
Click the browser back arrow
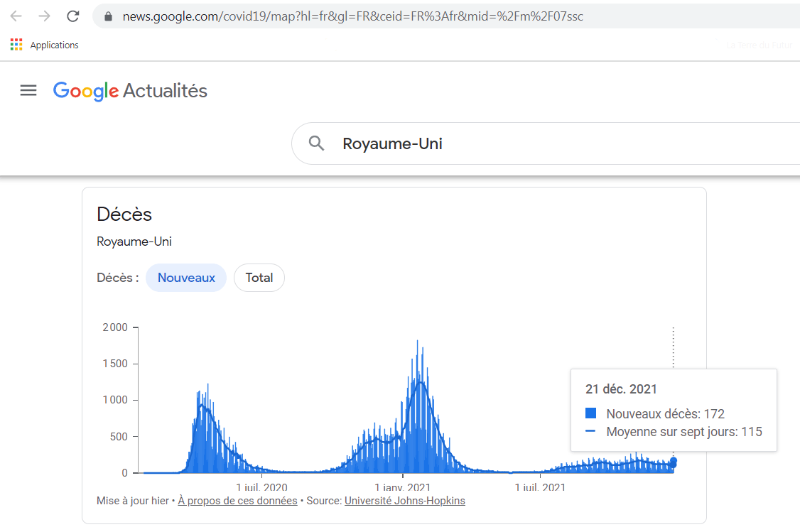[16, 16]
